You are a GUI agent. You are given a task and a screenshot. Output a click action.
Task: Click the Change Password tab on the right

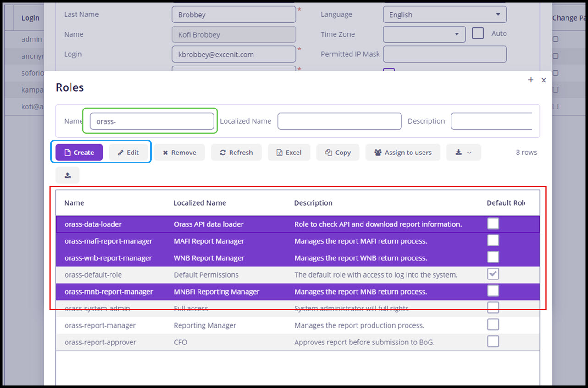(568, 17)
